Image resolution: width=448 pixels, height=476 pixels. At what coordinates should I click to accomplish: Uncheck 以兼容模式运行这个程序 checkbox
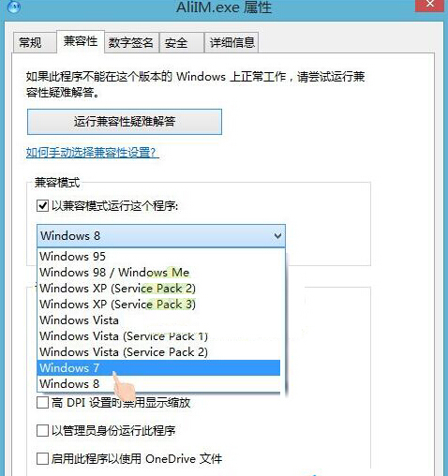42,206
